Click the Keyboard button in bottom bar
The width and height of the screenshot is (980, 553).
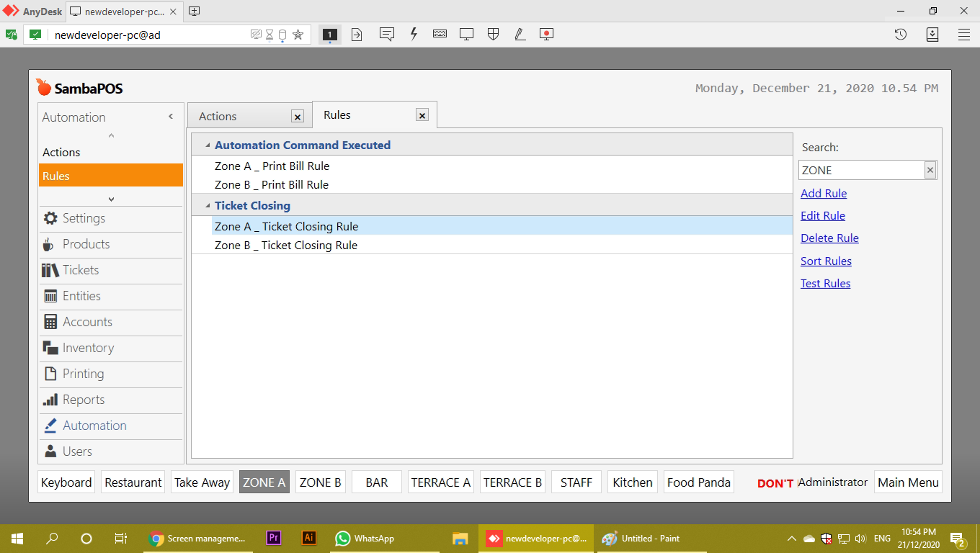pos(66,482)
